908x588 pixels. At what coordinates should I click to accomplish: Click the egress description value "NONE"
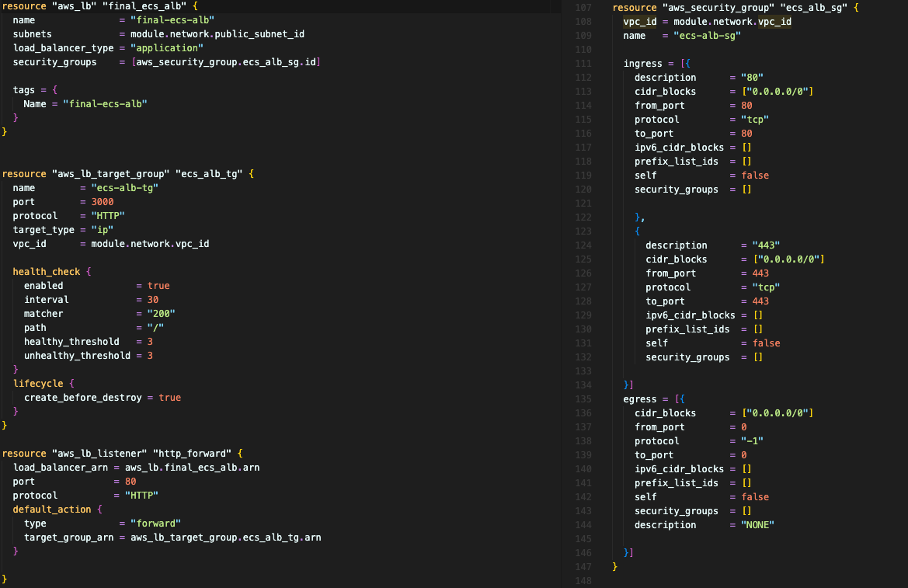[x=757, y=525]
